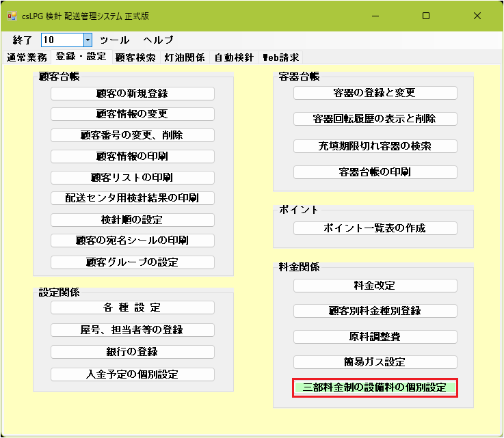Click 銀行の登録 button
The height and width of the screenshot is (438, 504).
[133, 352]
